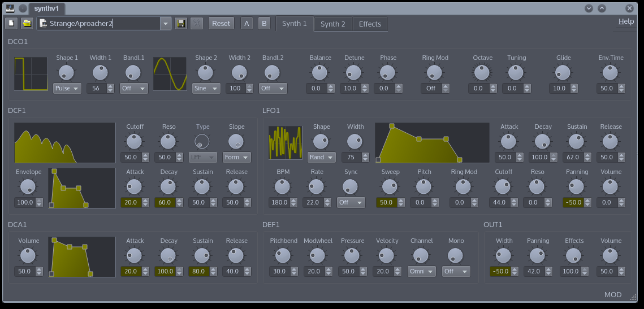Click the DCO1 Detune value stepper arrows

[365, 88]
